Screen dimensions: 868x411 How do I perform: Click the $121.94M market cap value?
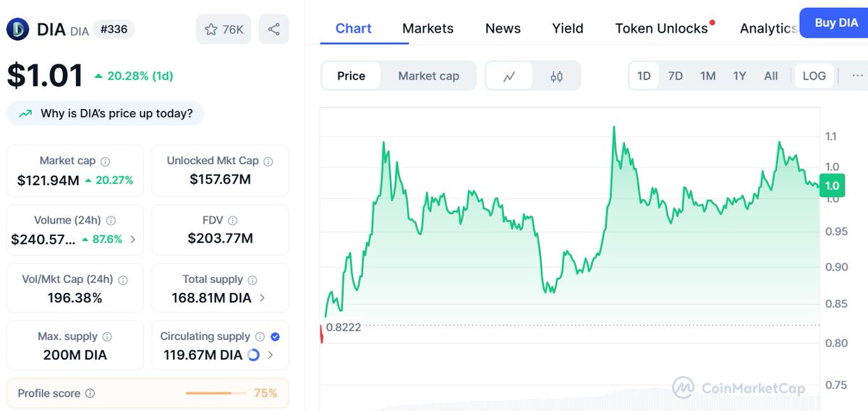coord(48,180)
